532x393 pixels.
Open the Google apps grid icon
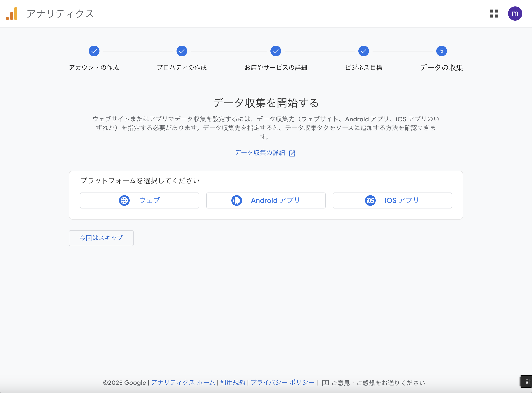(x=494, y=14)
